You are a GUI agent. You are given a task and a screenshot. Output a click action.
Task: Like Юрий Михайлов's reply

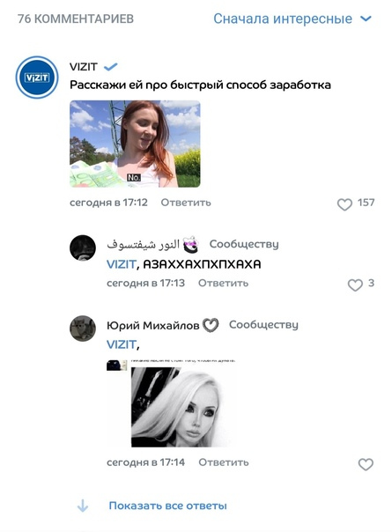click(x=366, y=464)
